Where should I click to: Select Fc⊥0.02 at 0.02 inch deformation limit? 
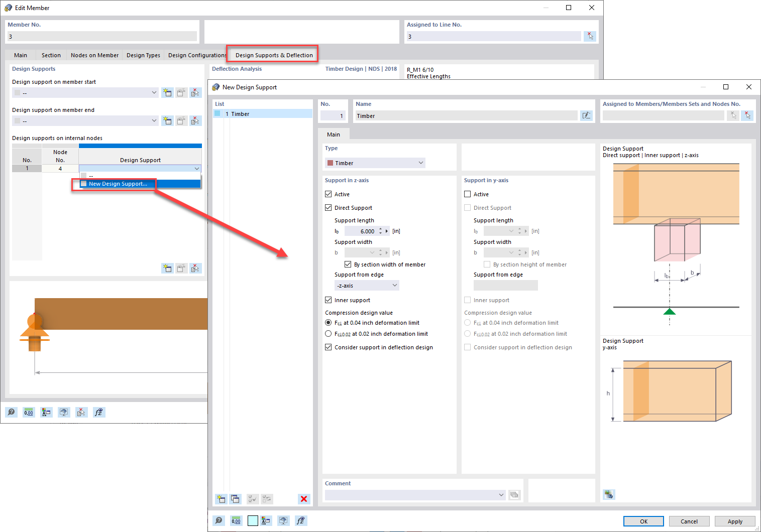329,334
